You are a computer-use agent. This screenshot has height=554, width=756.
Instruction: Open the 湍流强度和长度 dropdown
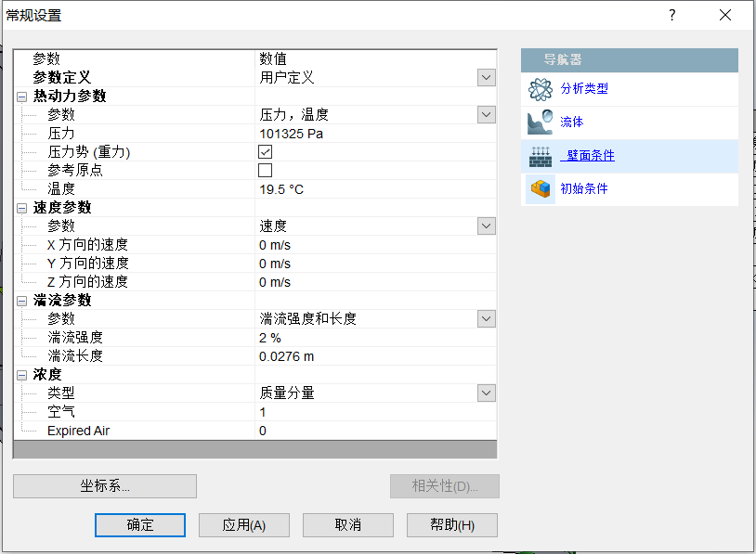485,318
